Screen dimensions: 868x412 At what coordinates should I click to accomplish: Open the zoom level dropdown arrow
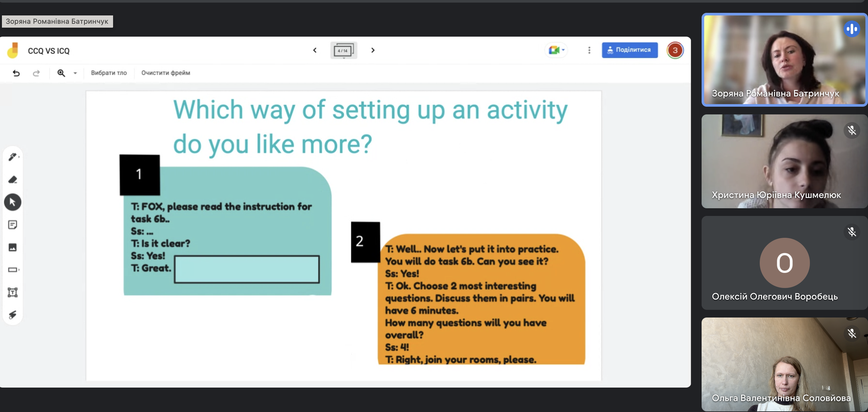(x=75, y=73)
